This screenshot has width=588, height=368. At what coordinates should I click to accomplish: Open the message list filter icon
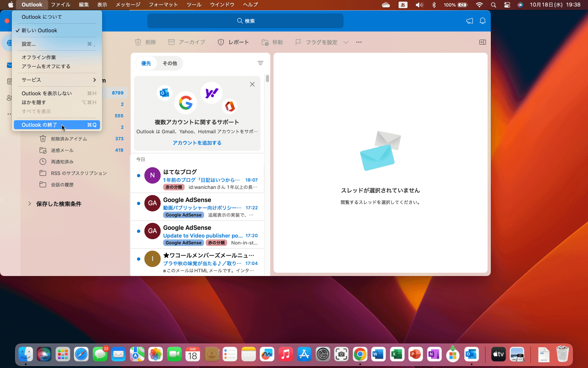coord(261,63)
